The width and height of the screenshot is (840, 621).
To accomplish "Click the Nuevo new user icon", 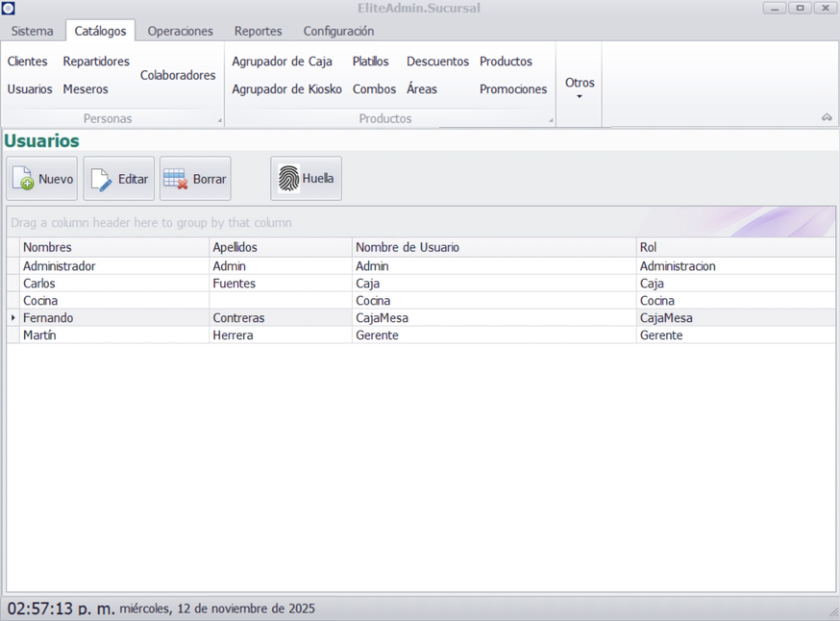I will 23,179.
